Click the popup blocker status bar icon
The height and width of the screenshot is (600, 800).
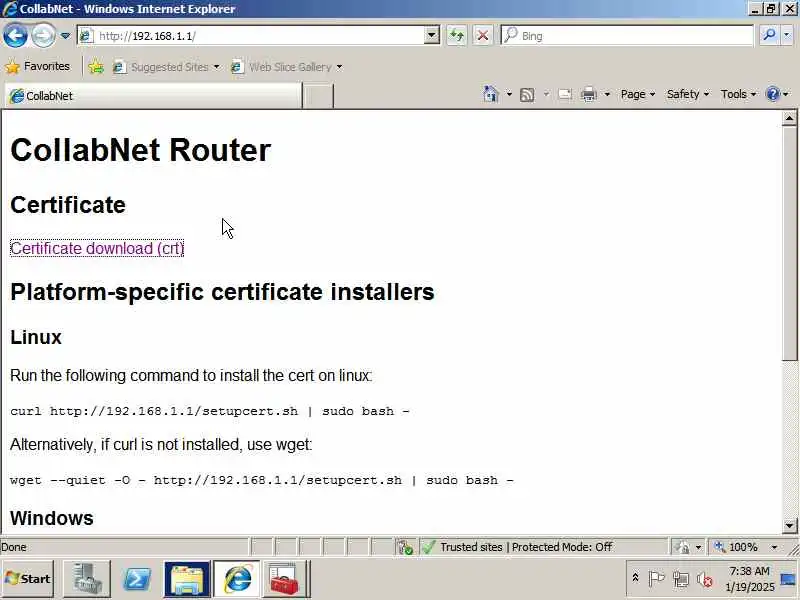406,547
